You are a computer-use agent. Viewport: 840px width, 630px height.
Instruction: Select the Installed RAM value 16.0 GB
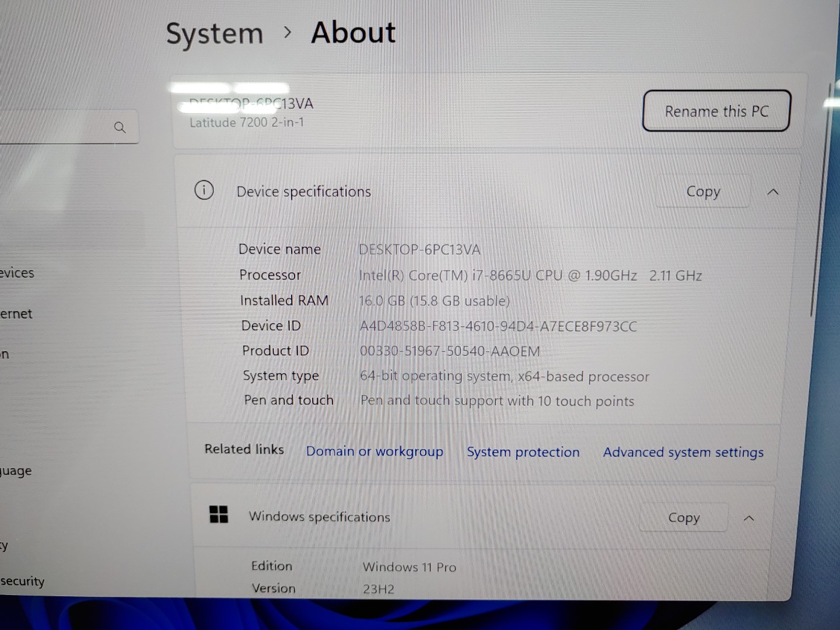click(435, 301)
